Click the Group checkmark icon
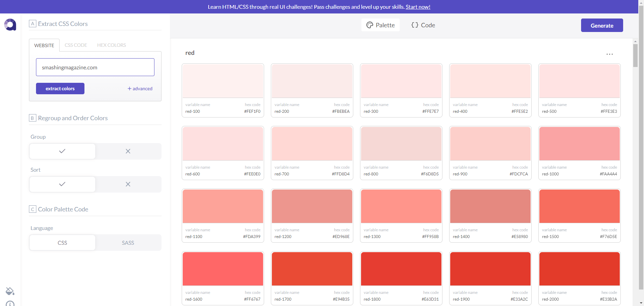The width and height of the screenshot is (644, 306). pyautogui.click(x=62, y=151)
